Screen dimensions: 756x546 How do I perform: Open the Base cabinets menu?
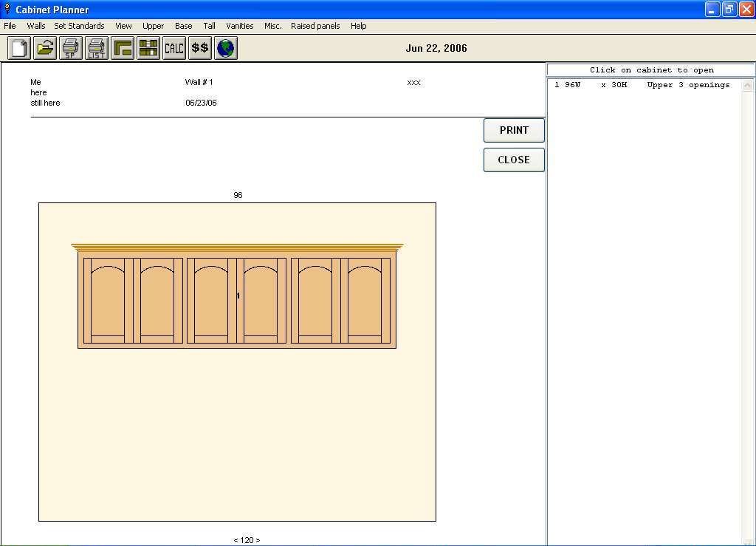(183, 26)
